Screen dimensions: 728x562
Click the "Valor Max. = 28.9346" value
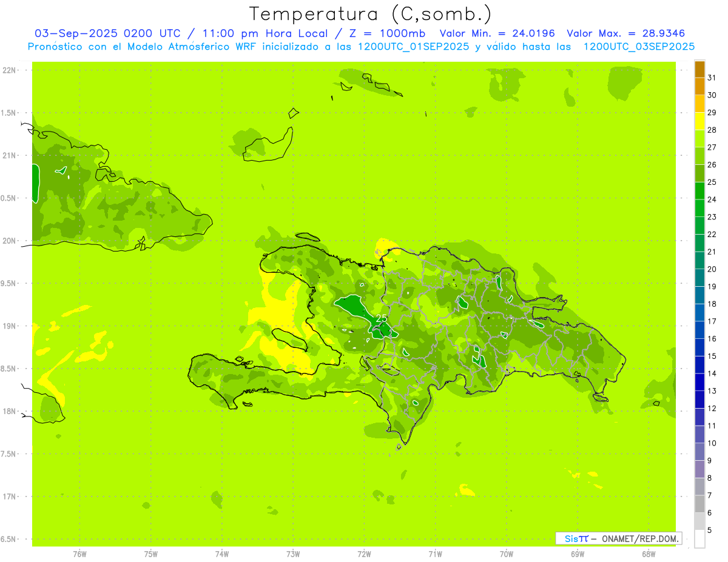626,33
